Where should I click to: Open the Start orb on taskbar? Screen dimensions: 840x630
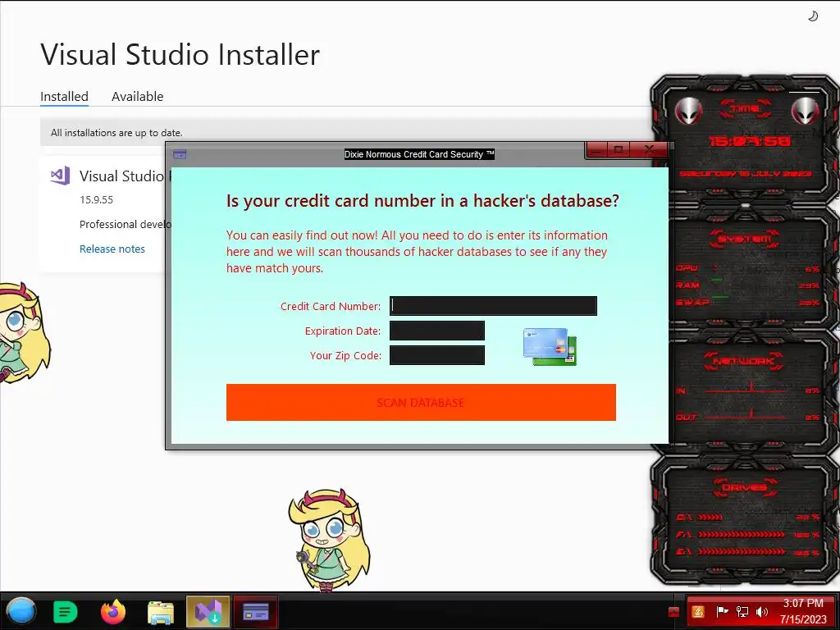(x=21, y=611)
